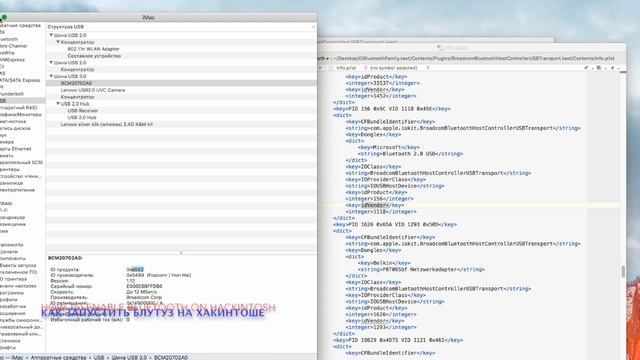Click the back navigation arrow in editor bar
Screen dimensions: 640x360
pyautogui.click(x=320, y=68)
